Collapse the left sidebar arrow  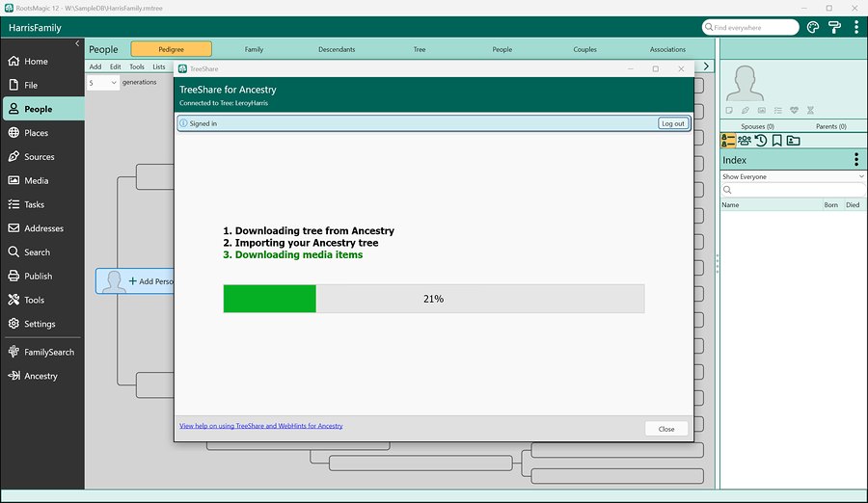[x=77, y=43]
